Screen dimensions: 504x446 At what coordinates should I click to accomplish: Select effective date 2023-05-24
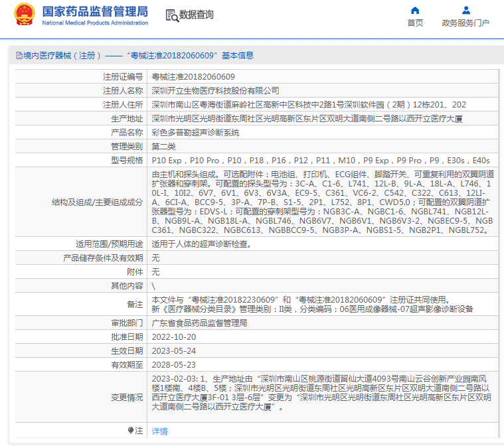[174, 351]
